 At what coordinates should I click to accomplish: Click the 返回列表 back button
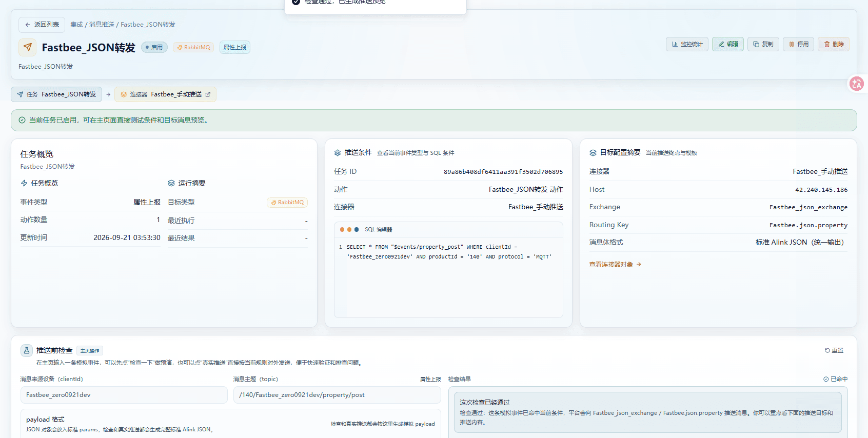tap(42, 25)
